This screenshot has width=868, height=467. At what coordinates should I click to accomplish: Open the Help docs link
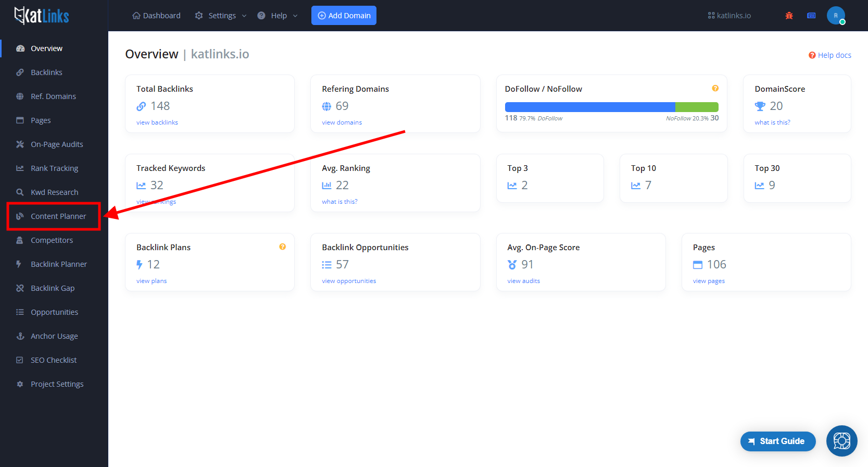(830, 55)
